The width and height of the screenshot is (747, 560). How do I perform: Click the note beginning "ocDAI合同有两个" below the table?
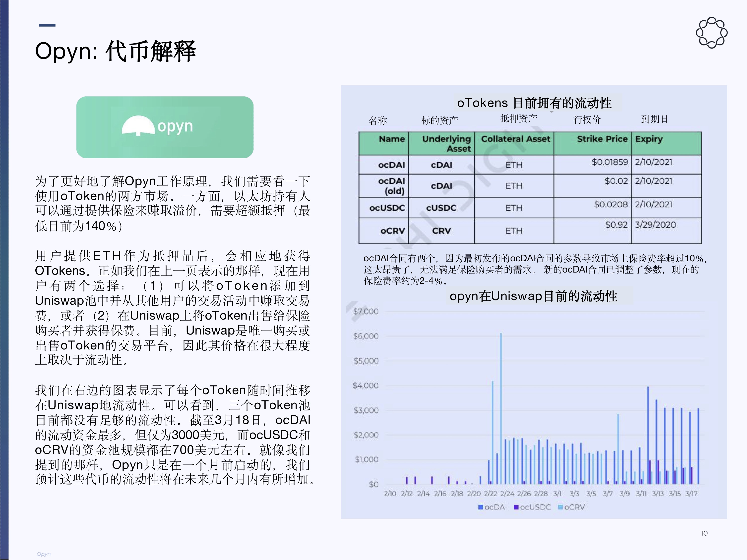coord(535,270)
